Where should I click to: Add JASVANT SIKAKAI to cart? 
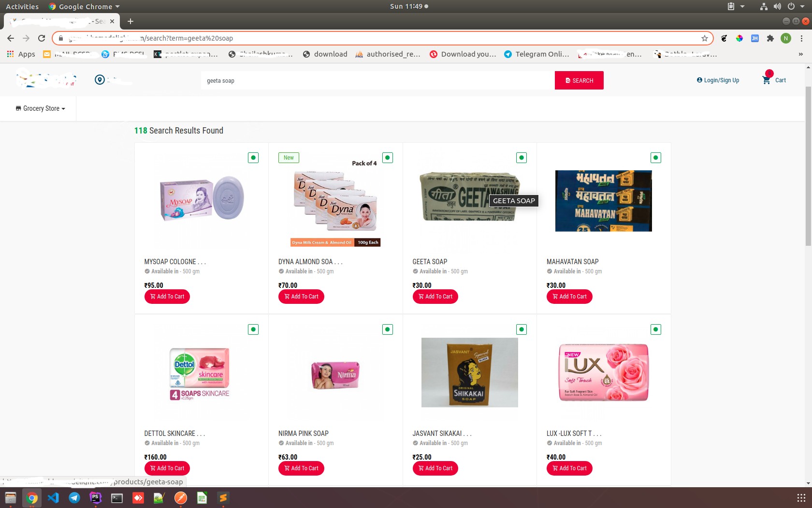pyautogui.click(x=435, y=468)
